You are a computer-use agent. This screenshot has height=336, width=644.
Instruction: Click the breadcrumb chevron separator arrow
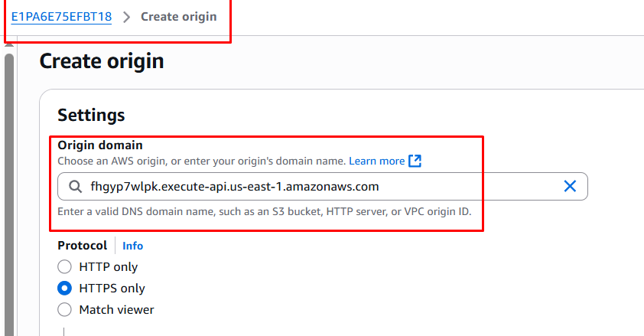click(x=126, y=17)
